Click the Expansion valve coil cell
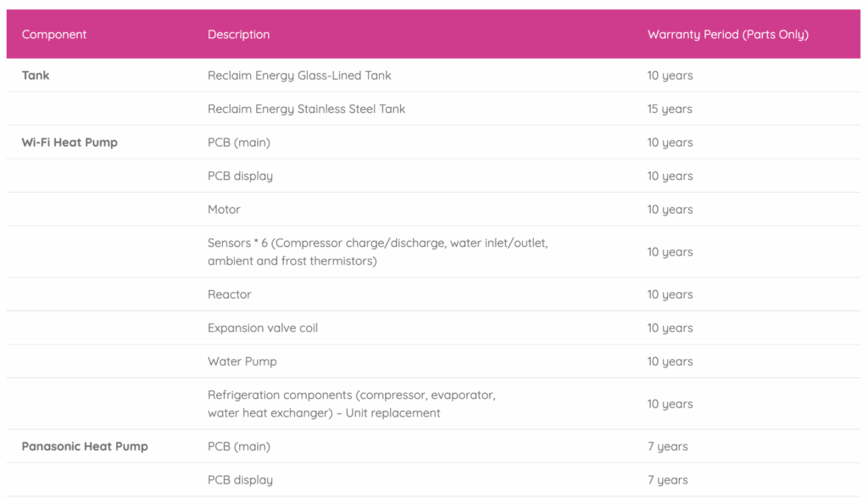 pyautogui.click(x=263, y=327)
